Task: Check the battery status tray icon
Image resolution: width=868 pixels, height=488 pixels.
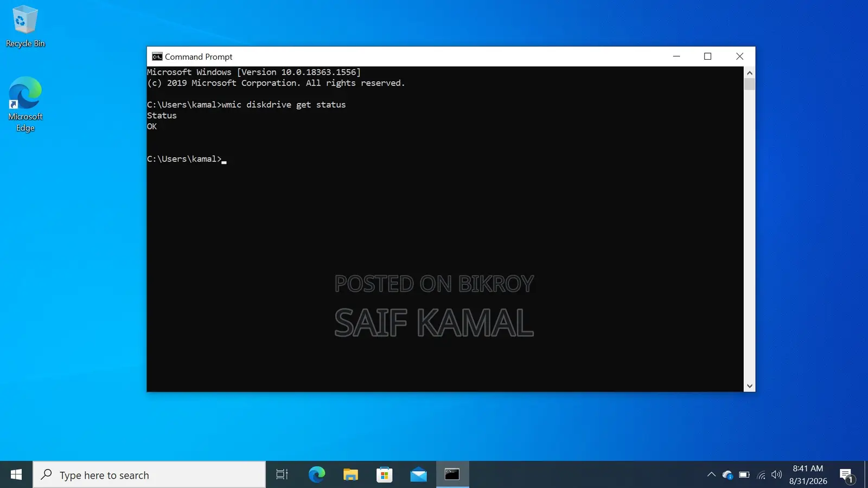Action: coord(744,475)
